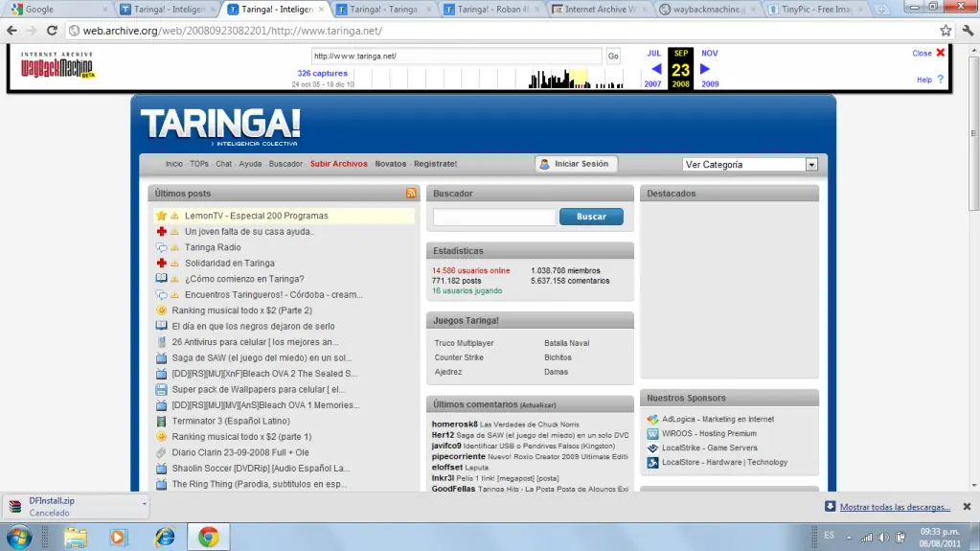Open the Taringa Radio post
The width and height of the screenshot is (980, 551).
pos(213,247)
